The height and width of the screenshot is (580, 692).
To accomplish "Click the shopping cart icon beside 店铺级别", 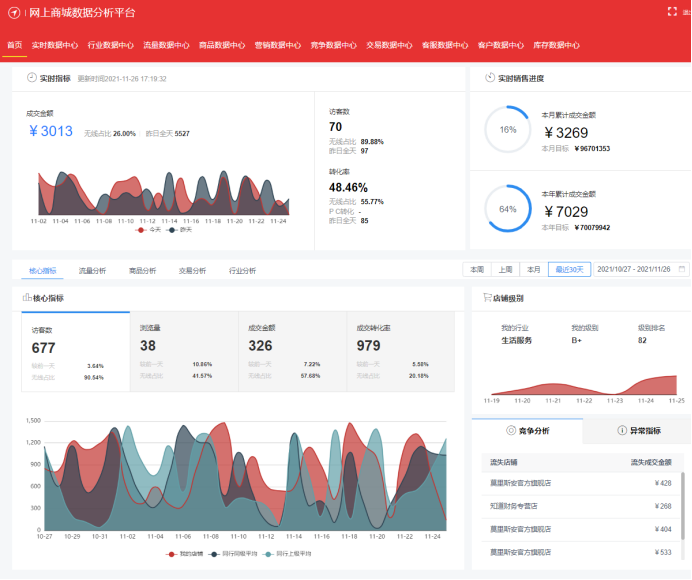I will pos(486,298).
